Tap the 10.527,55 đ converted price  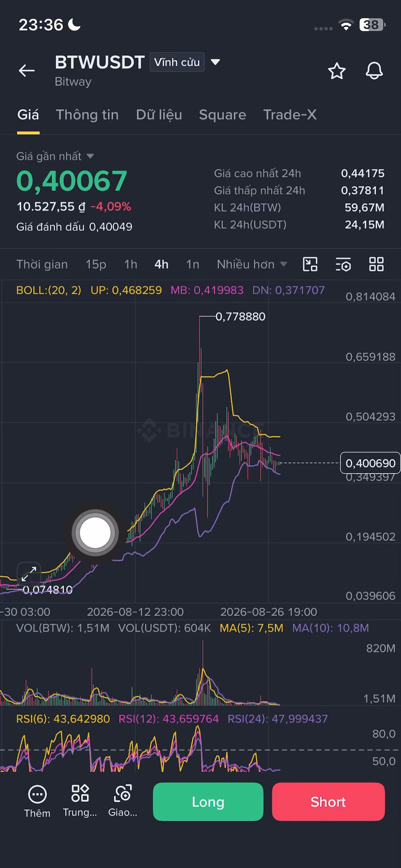pyautogui.click(x=51, y=207)
